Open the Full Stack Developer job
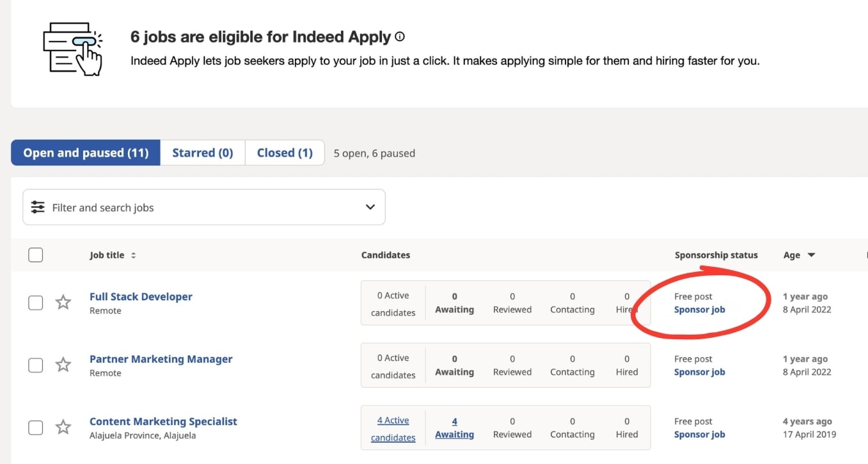The image size is (868, 464). click(141, 296)
